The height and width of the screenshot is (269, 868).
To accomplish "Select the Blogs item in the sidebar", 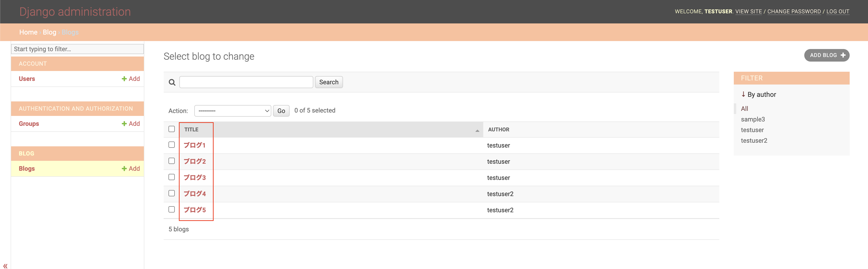I will 27,169.
